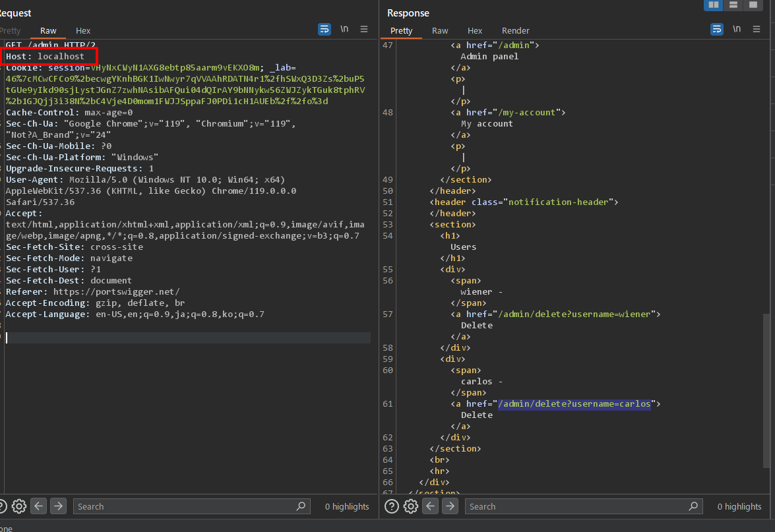Screen dimensions: 775x532
Task: Go to next search match in Response
Action: coord(450,506)
